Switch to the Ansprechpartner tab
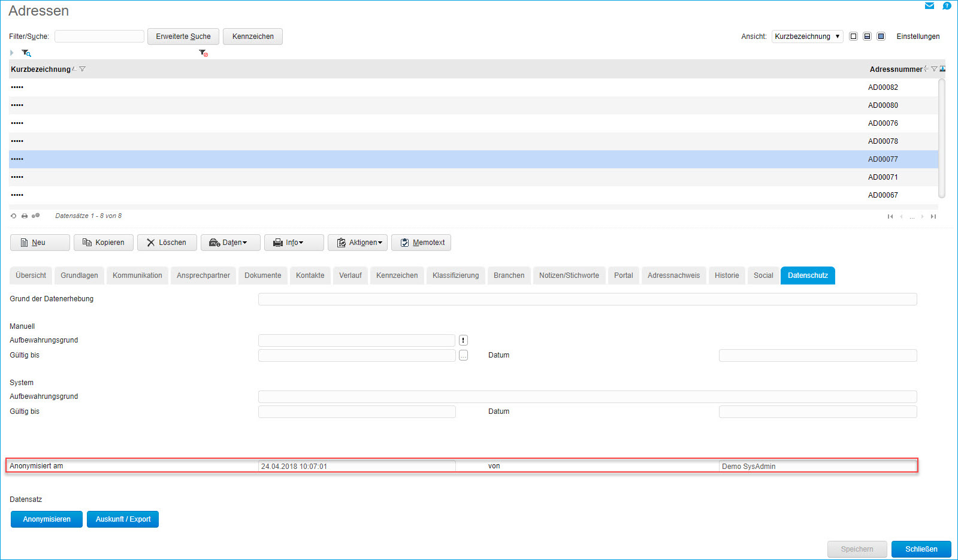This screenshot has height=560, width=958. click(x=203, y=276)
